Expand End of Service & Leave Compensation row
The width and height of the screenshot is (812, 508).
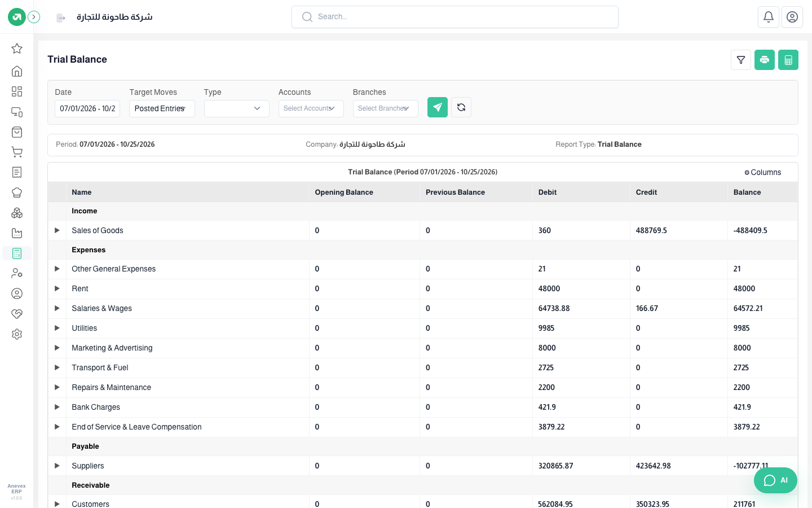tap(57, 427)
